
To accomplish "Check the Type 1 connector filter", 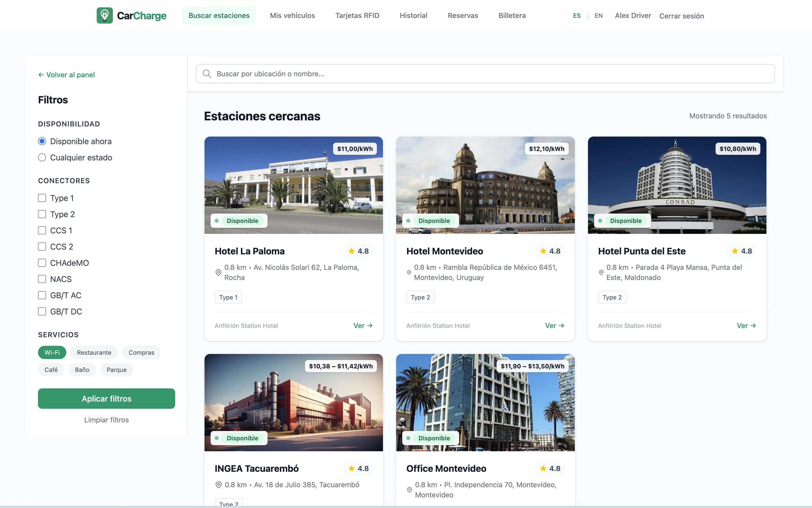I will (42, 198).
